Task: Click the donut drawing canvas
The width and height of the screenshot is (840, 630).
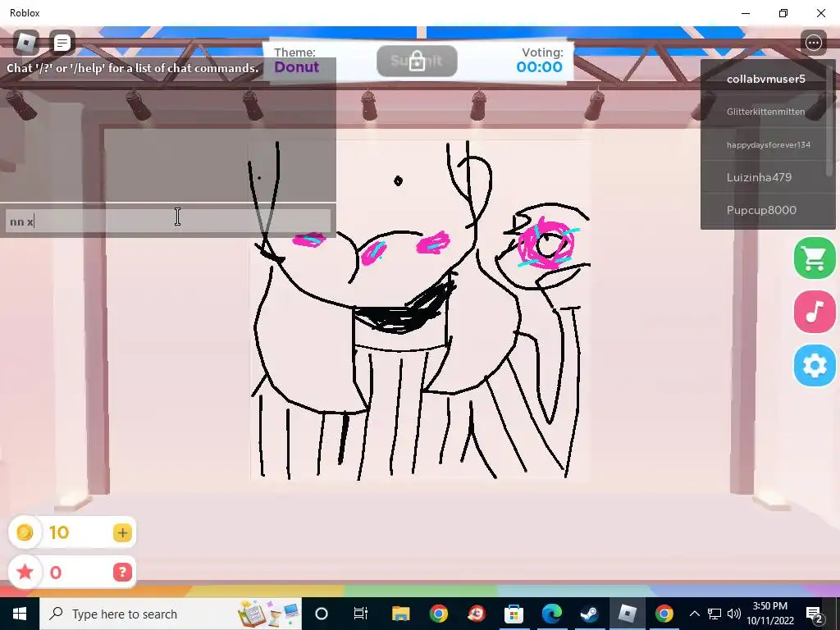Action: (x=421, y=311)
